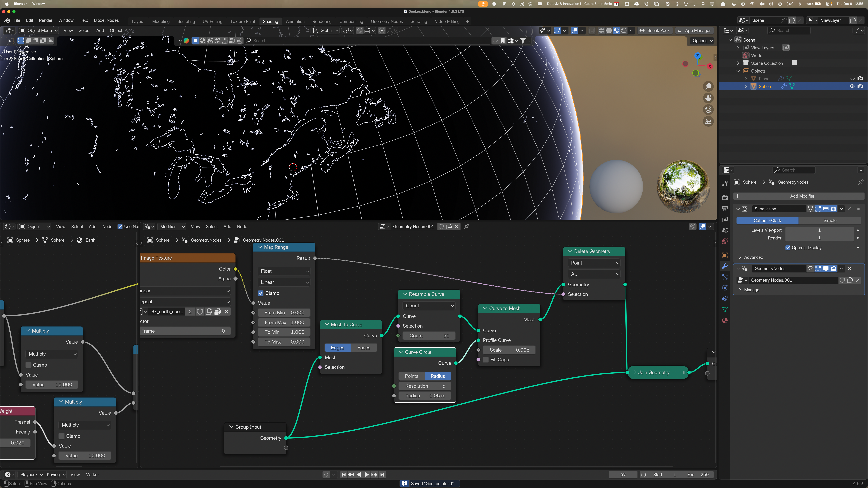The image size is (868, 488).
Task: Open the Modifiers wrench tab icon
Action: pyautogui.click(x=725, y=266)
